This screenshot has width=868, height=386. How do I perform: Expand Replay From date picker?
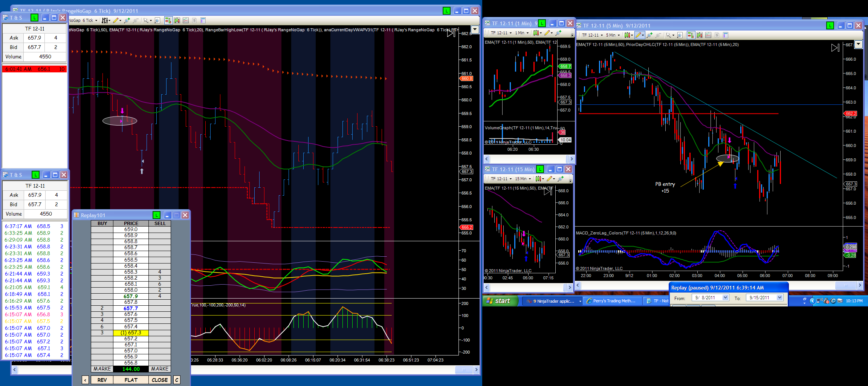point(725,297)
